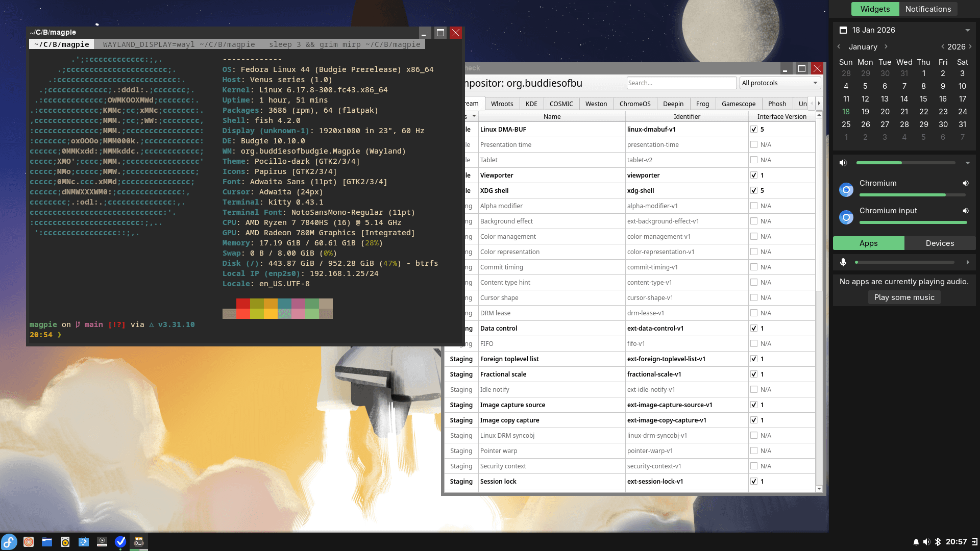Open the volume expander chevron in the widgets panel
The width and height of the screenshot is (980, 551).
(968, 163)
